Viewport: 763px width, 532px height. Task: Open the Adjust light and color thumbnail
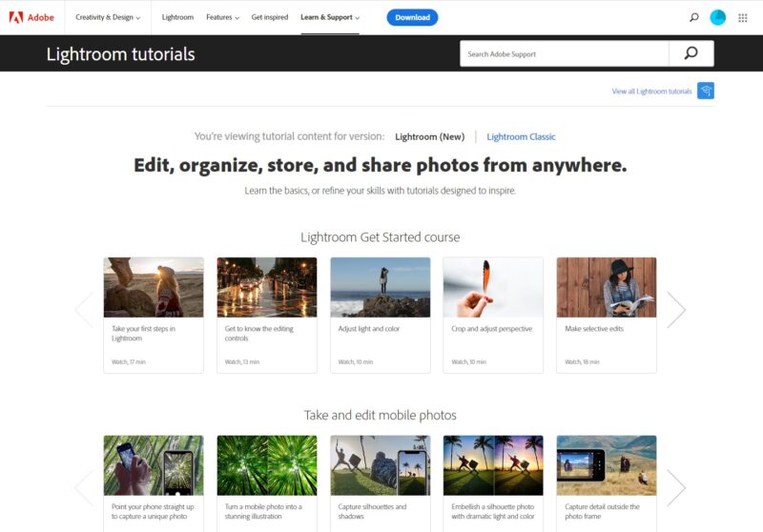tap(381, 287)
